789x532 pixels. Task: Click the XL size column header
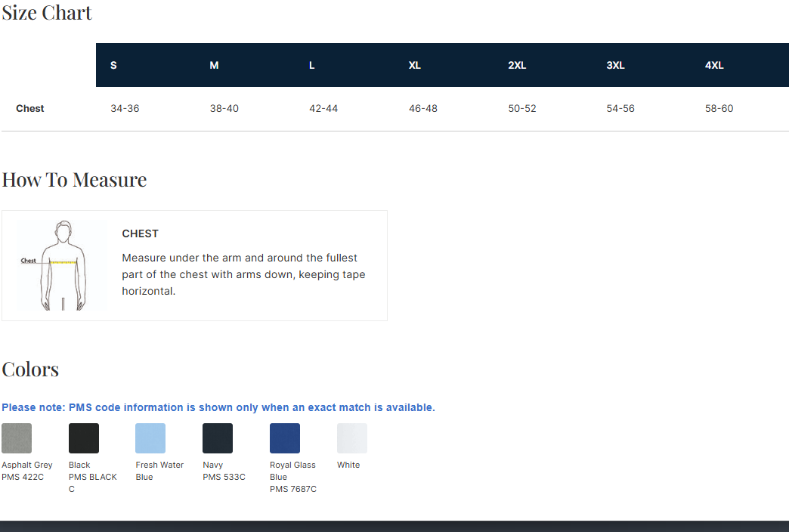point(414,66)
